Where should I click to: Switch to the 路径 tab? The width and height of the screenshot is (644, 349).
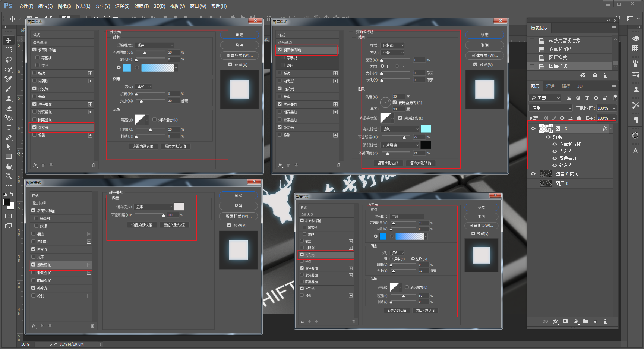pyautogui.click(x=566, y=86)
